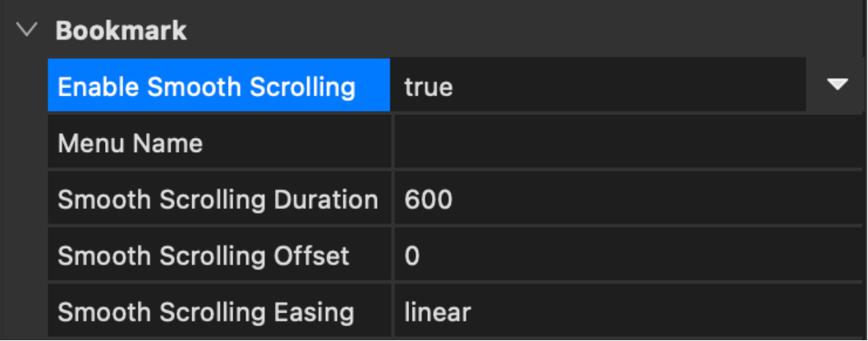868x341 pixels.
Task: Collapse the Bookmark section chevron
Action: tap(28, 30)
